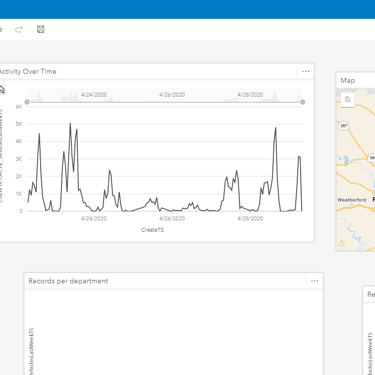The height and width of the screenshot is (375, 375).
Task: Open the Activity Over Time card options menu
Action: (306, 71)
